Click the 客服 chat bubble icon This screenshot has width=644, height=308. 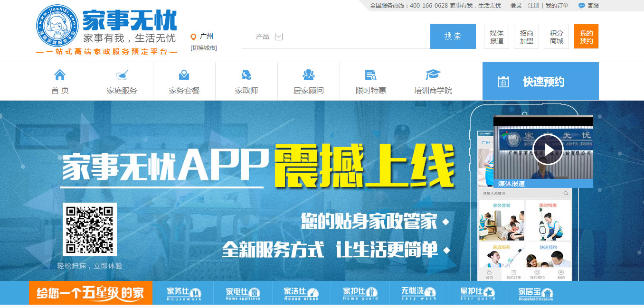582,6
